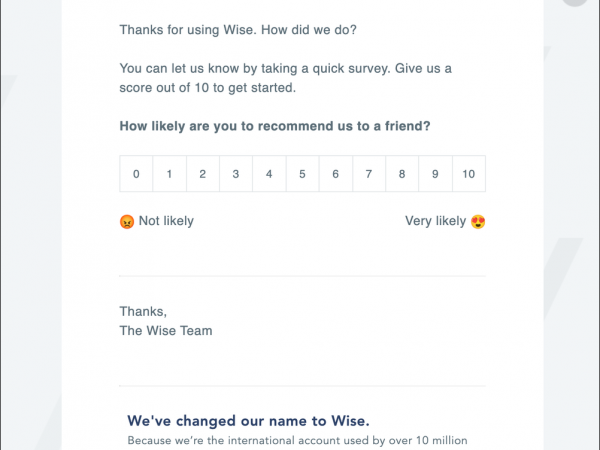
Task: Click the Not likely label
Action: click(x=166, y=221)
